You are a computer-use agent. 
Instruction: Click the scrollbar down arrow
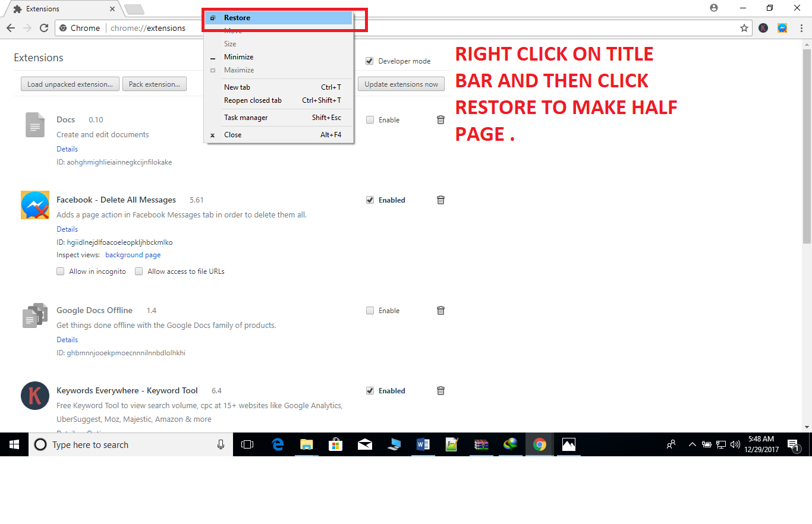click(x=807, y=426)
